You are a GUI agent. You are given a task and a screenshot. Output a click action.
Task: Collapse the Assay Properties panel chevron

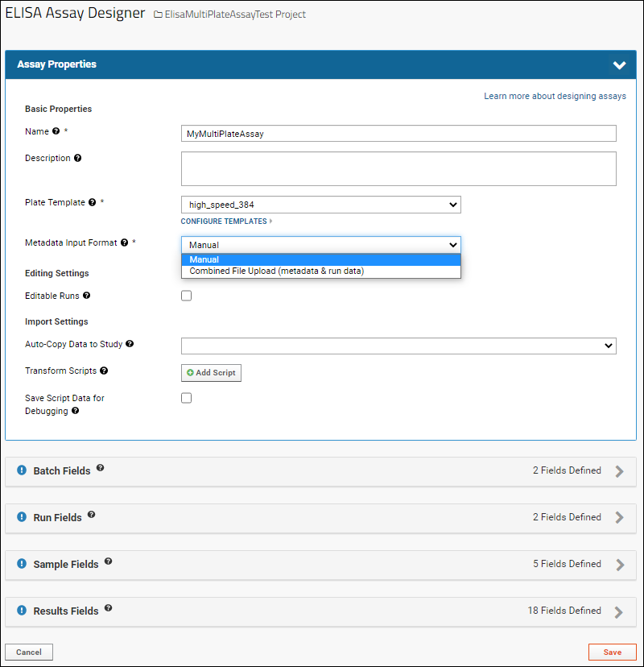point(619,65)
